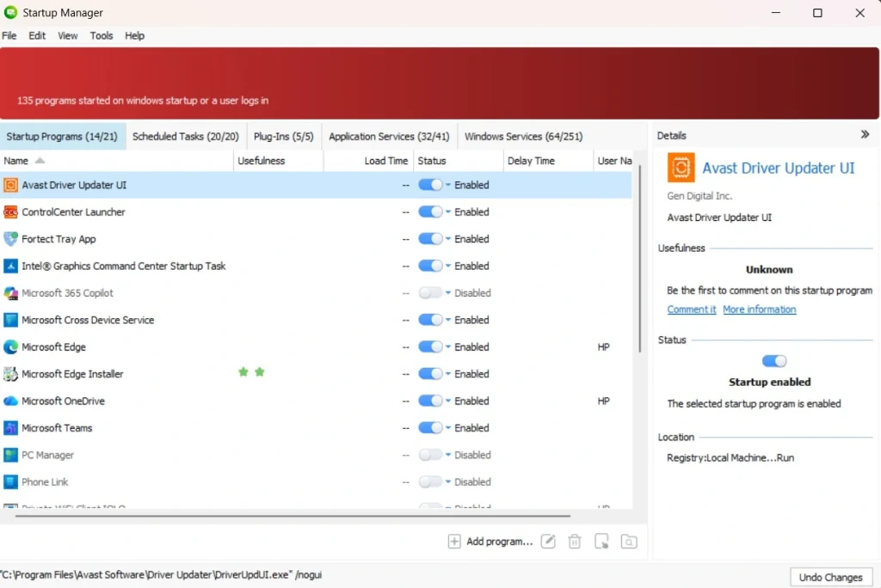Sort by the Name column header

116,161
